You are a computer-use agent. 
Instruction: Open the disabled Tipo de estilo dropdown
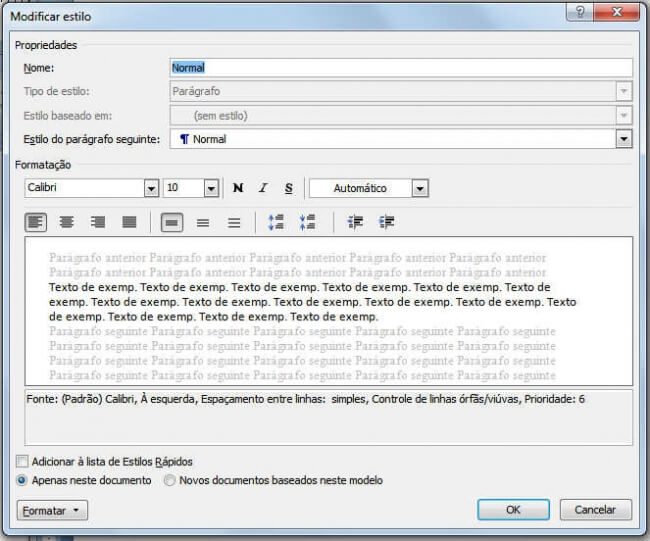pos(624,91)
